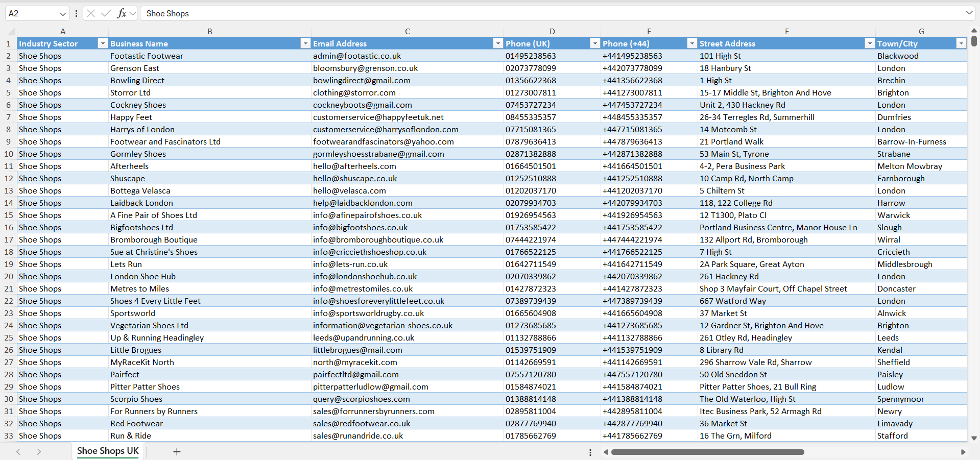Image resolution: width=980 pixels, height=460 pixels.
Task: Select cell Harrys of London
Action: click(210, 130)
